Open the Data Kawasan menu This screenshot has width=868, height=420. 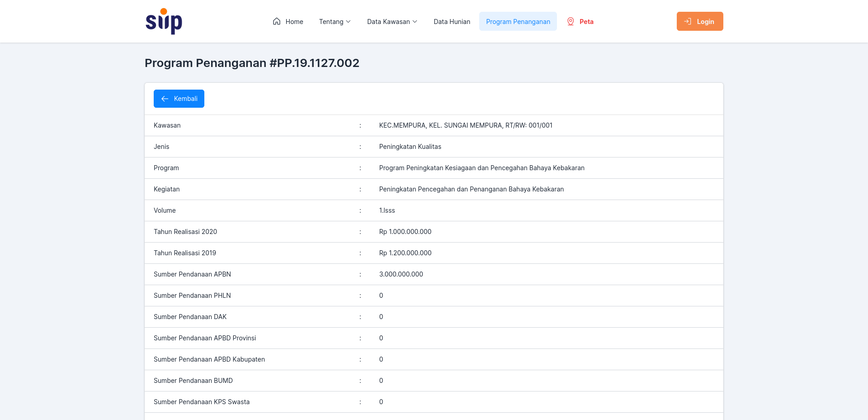pyautogui.click(x=392, y=21)
